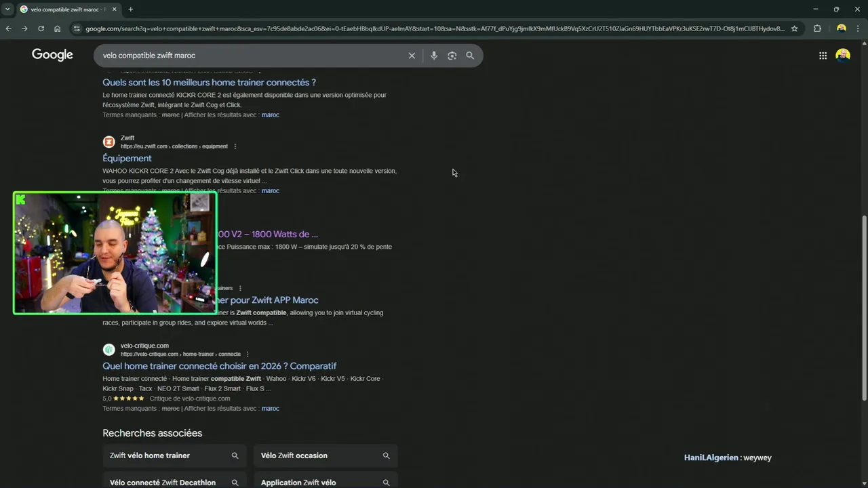Open three-dot options for velo-critique result
Screen dimensions: 868x488
tap(248, 354)
